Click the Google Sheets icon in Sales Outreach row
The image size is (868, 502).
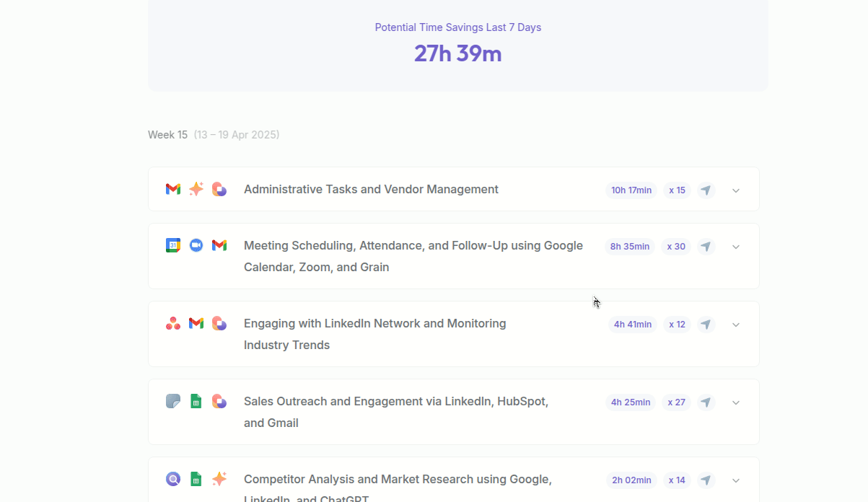196,401
